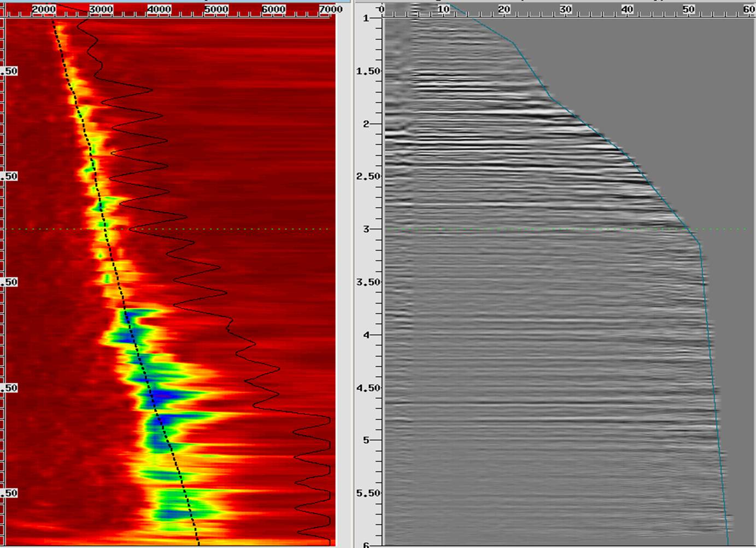Click the 3 time label on gather axis
The image size is (756, 548).
(366, 229)
